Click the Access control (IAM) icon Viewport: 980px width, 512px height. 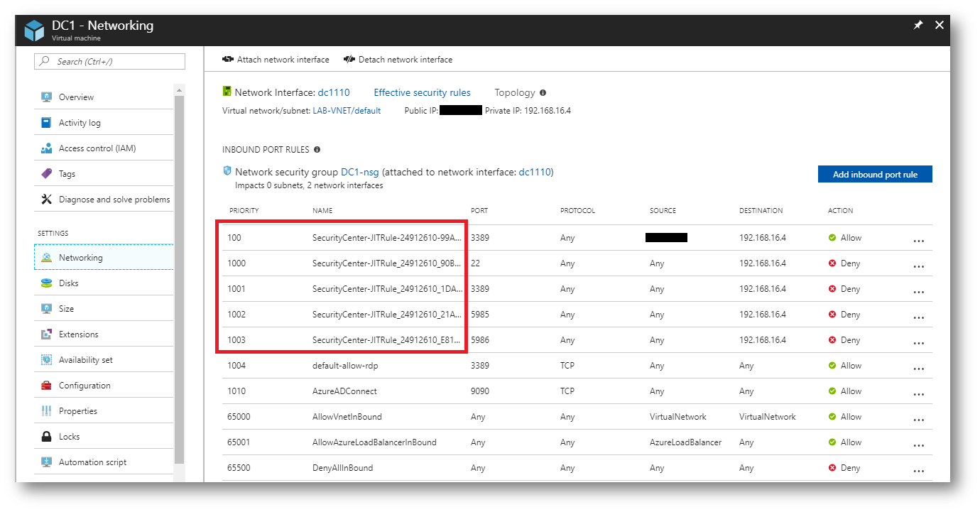coord(46,148)
